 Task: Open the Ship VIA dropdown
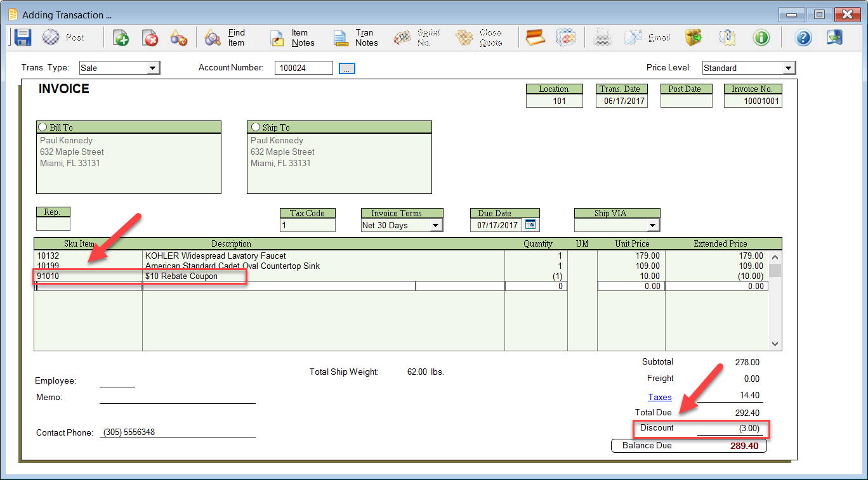tap(653, 225)
